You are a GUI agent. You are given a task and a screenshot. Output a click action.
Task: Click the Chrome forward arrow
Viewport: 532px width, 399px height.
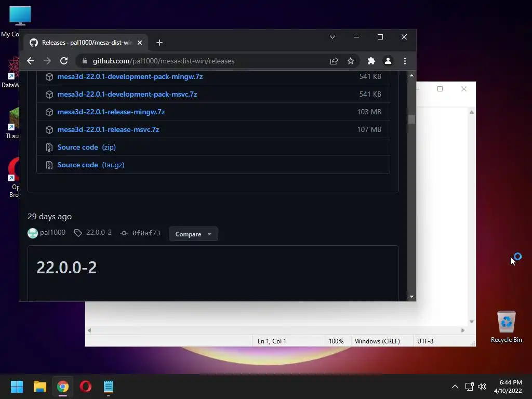coord(47,61)
